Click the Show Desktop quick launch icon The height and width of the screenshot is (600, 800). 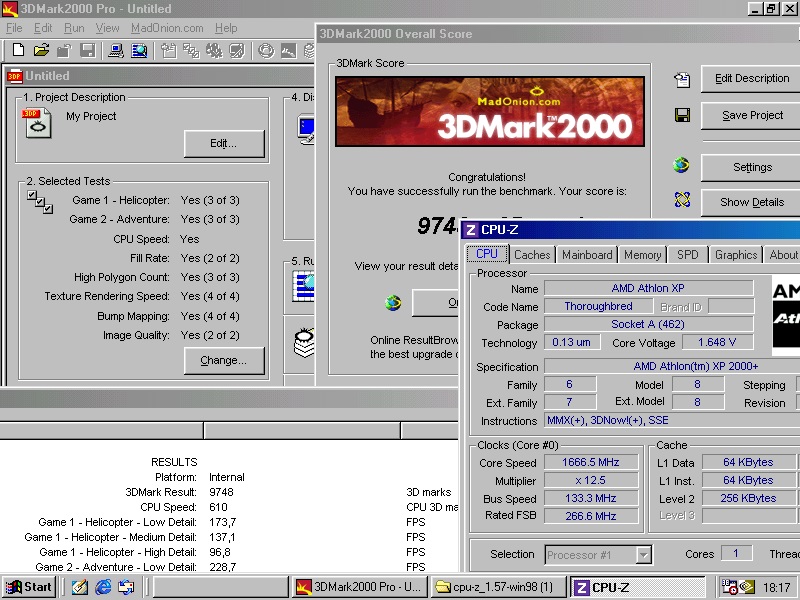click(x=80, y=587)
